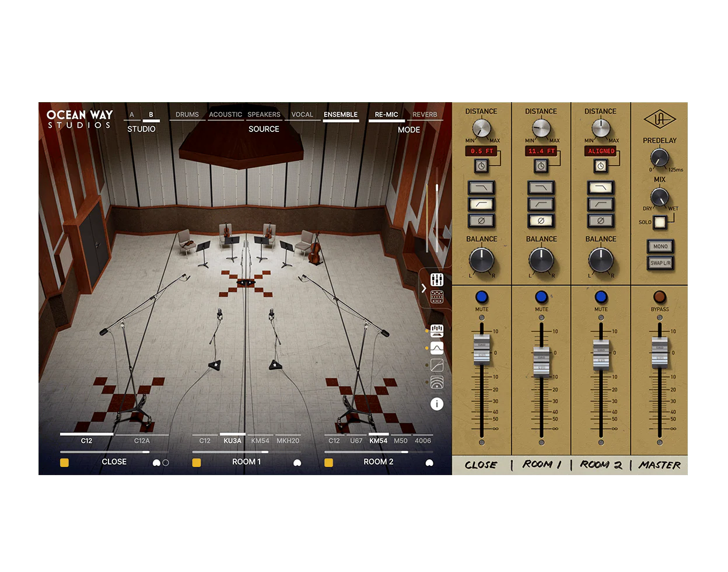This screenshot has height=572, width=728.
Task: Click the Master channel fader
Action: pyautogui.click(x=660, y=353)
